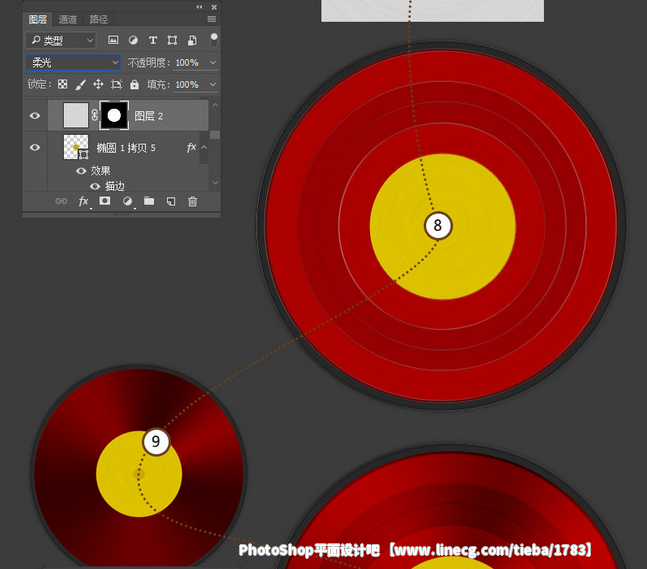Close the layers panel

214,7
